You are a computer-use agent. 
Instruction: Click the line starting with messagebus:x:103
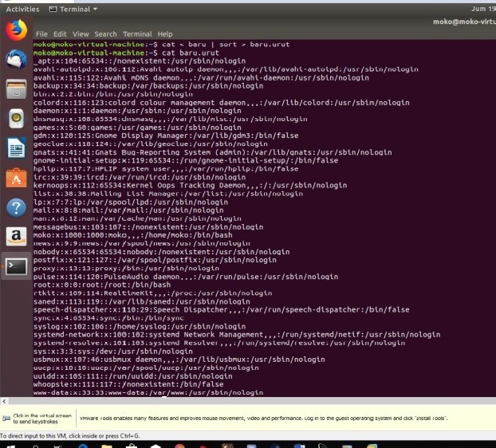click(148, 227)
